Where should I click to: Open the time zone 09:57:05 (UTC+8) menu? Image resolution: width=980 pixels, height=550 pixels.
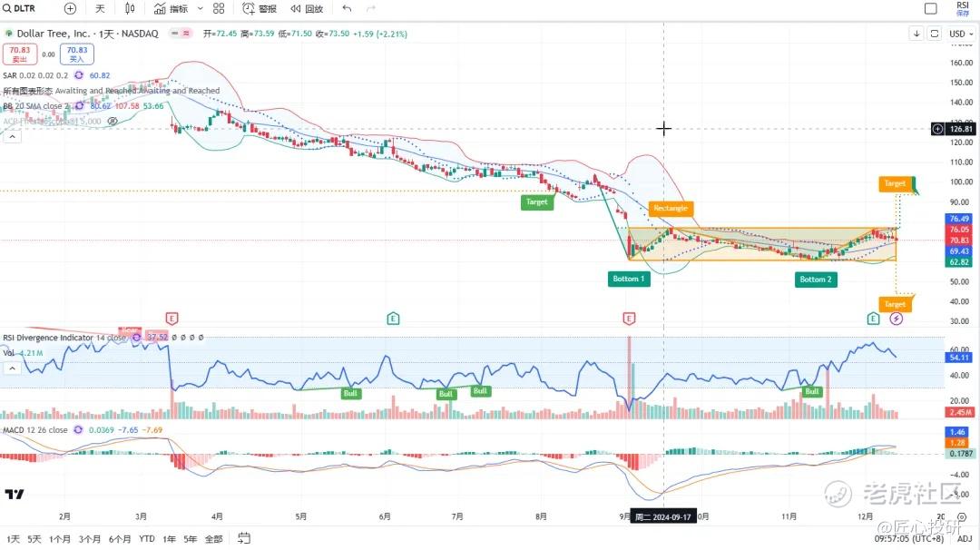[908, 539]
